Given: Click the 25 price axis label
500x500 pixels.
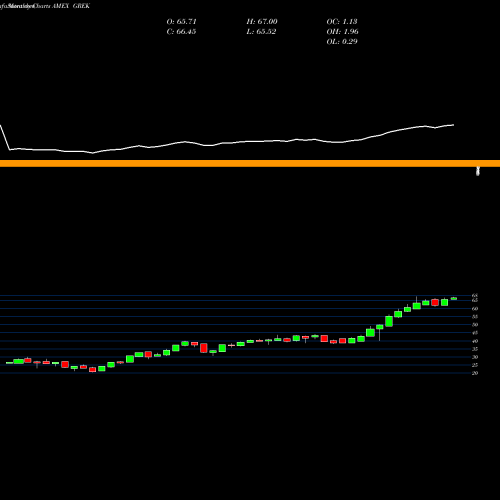Looking at the screenshot, I should pos(475,365).
